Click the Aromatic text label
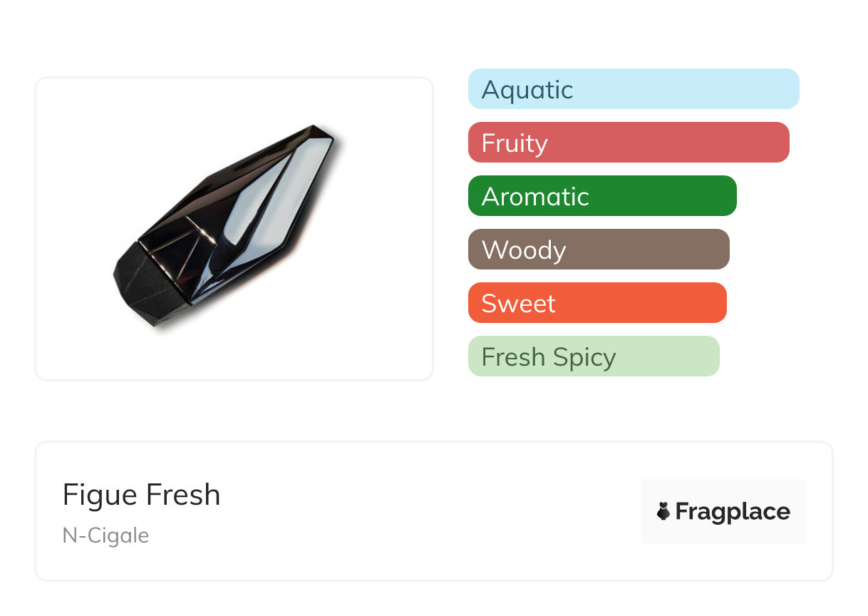Viewport: 868px width, 616px height. [535, 197]
